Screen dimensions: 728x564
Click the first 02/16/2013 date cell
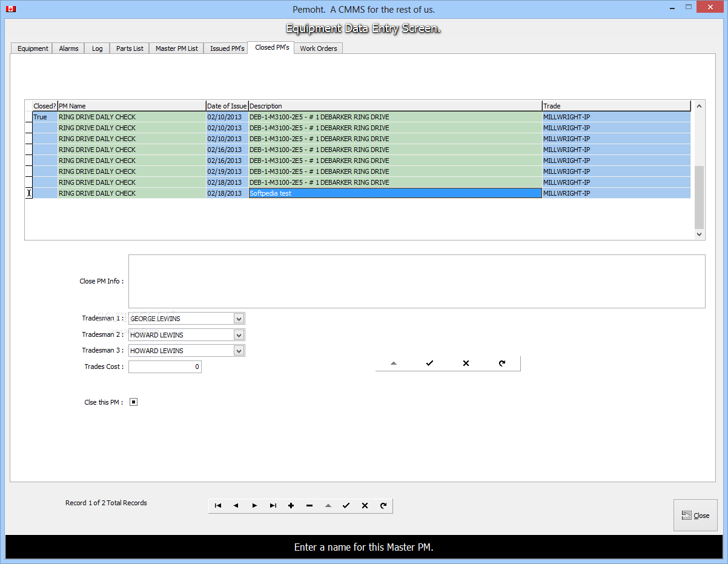pyautogui.click(x=227, y=150)
